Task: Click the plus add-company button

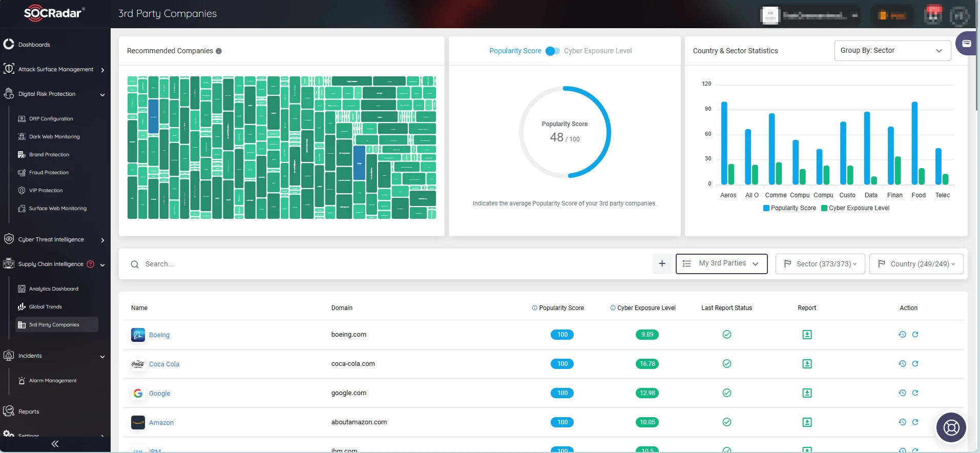Action: 662,263
